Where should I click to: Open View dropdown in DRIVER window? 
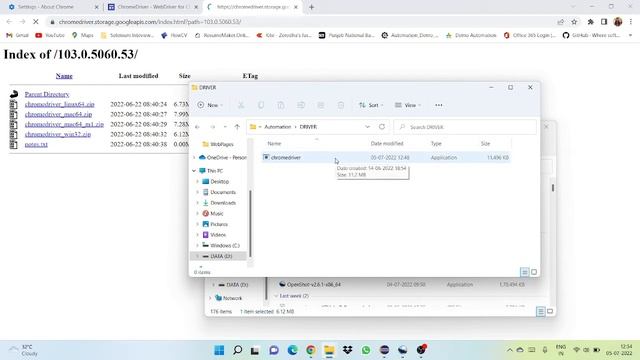point(407,105)
